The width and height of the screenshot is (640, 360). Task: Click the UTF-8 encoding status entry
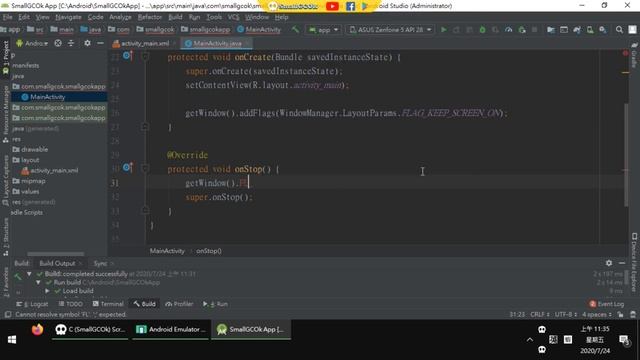tap(565, 314)
